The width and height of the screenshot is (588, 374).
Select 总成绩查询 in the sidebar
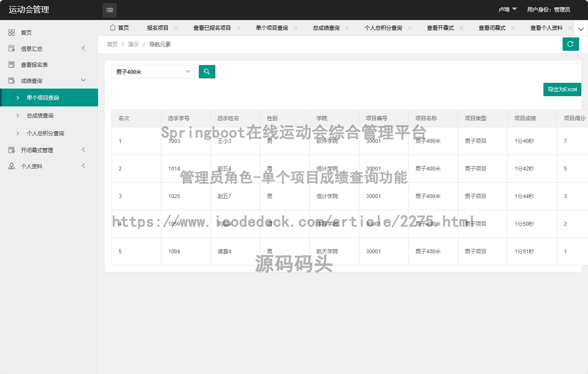click(x=49, y=115)
